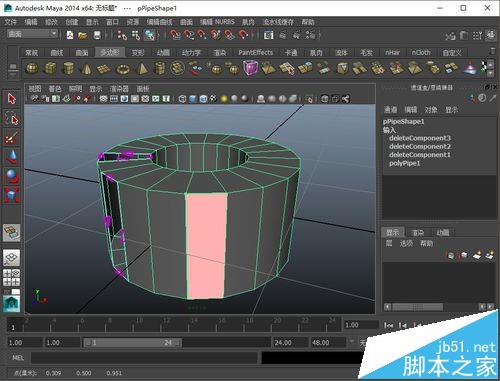This screenshot has width=500, height=381.
Task: Open the 曲面 menu set dropdown
Action: pos(33,34)
